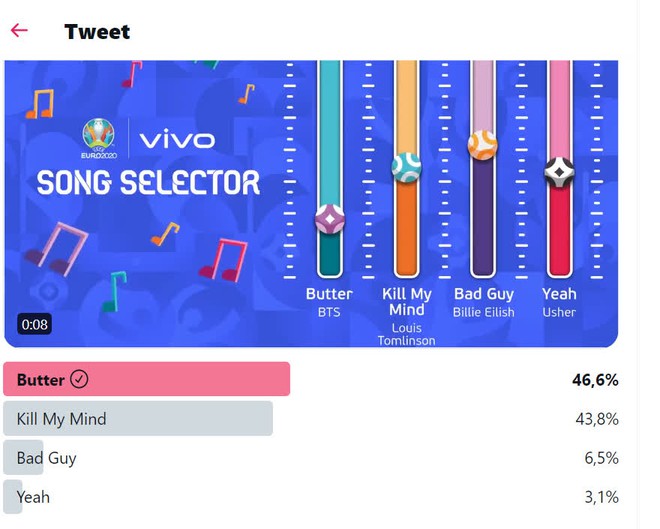660x529 pixels.
Task: Click the Bad Guy Billie Eilish label
Action: click(x=483, y=302)
